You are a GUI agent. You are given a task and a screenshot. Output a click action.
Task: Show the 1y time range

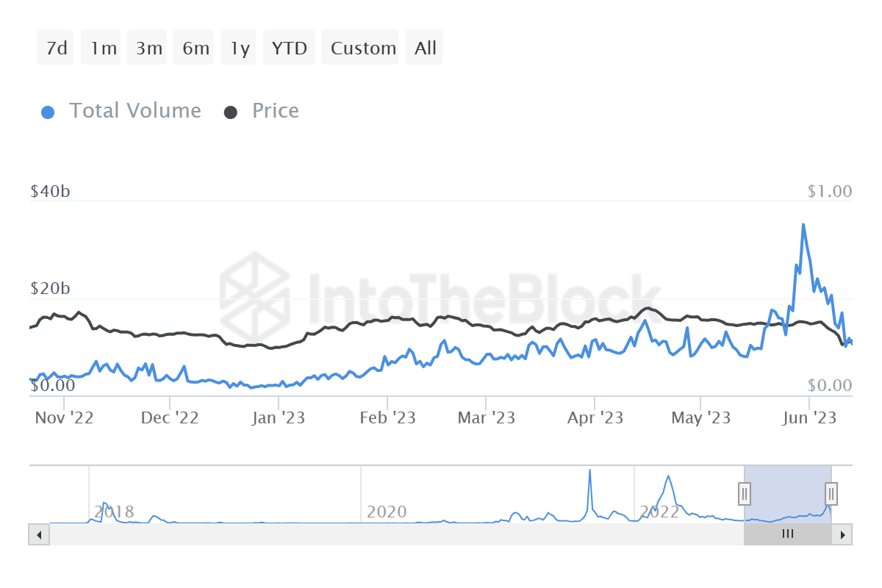[x=240, y=49]
